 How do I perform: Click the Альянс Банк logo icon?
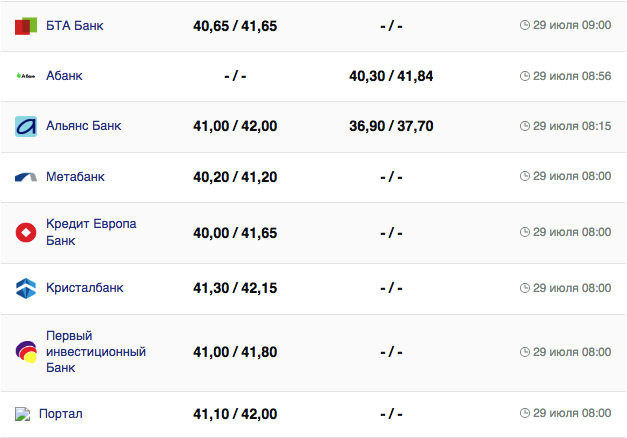[26, 127]
